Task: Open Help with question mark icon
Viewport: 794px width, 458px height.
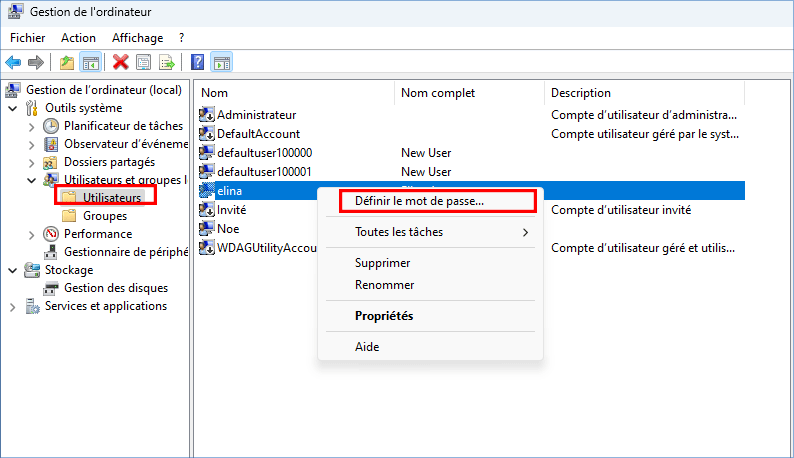Action: tap(197, 62)
